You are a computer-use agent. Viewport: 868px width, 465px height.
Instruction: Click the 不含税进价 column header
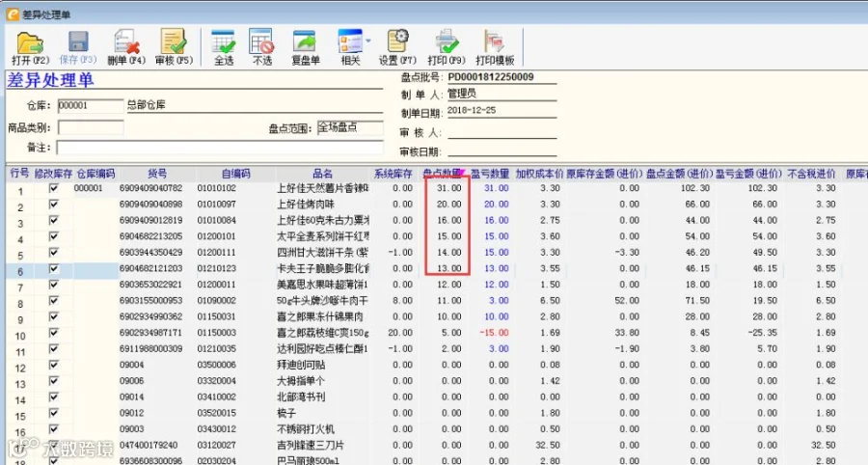click(x=811, y=174)
